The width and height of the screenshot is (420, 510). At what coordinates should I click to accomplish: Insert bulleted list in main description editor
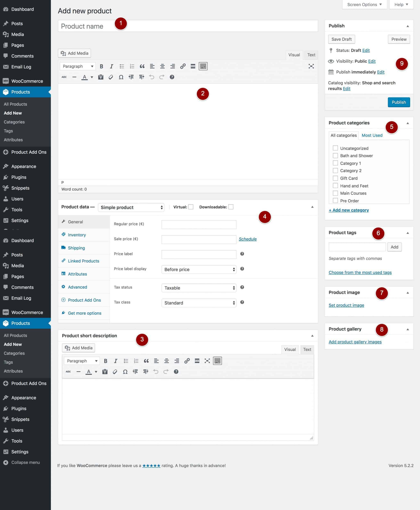click(122, 66)
